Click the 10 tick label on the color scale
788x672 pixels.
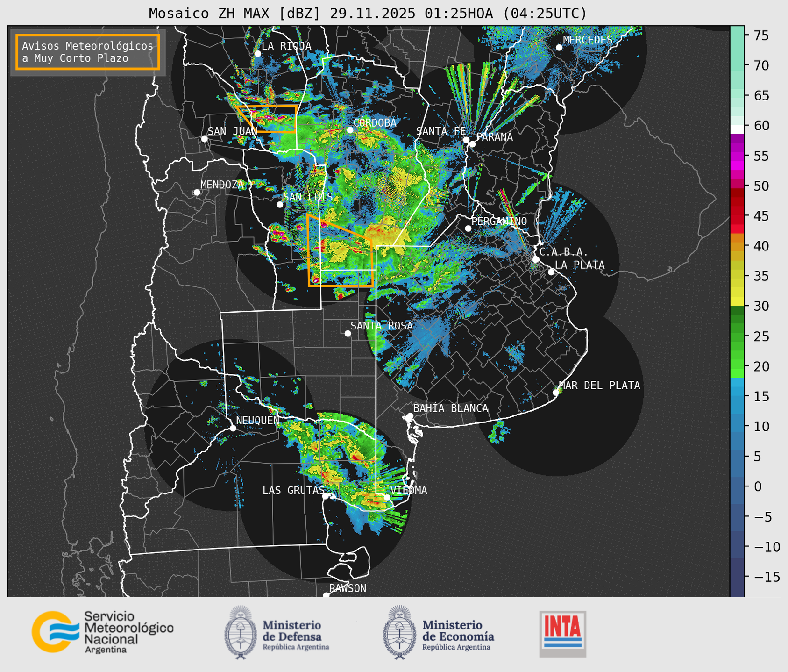(x=761, y=427)
